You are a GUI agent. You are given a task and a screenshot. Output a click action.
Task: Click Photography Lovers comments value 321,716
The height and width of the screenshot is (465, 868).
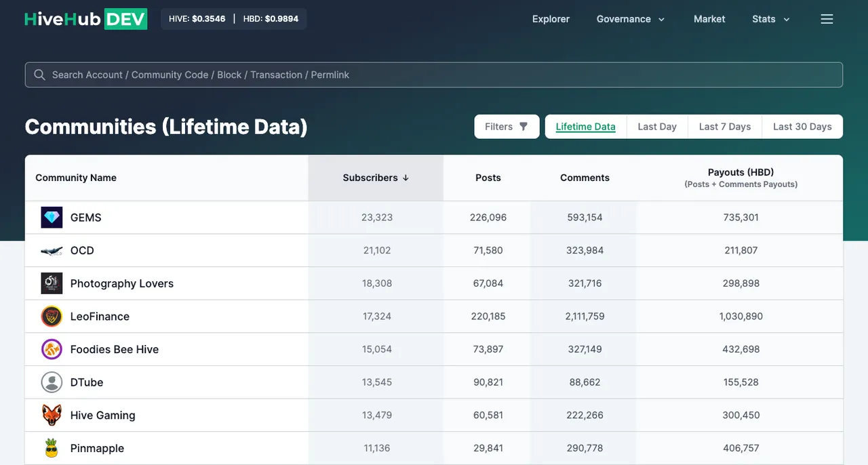(585, 283)
